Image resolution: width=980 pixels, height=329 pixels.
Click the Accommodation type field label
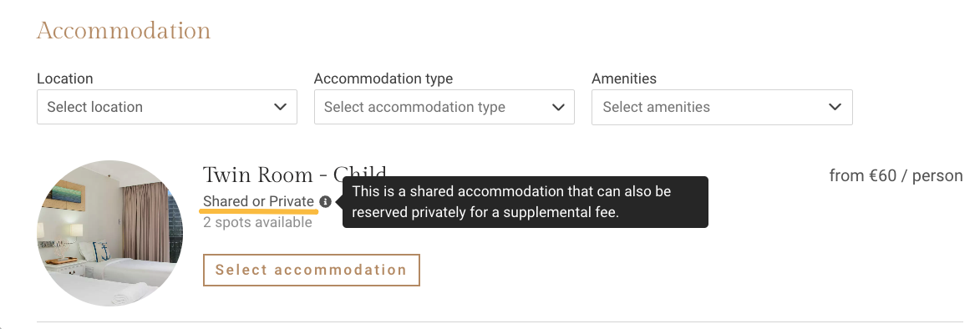[x=383, y=78]
